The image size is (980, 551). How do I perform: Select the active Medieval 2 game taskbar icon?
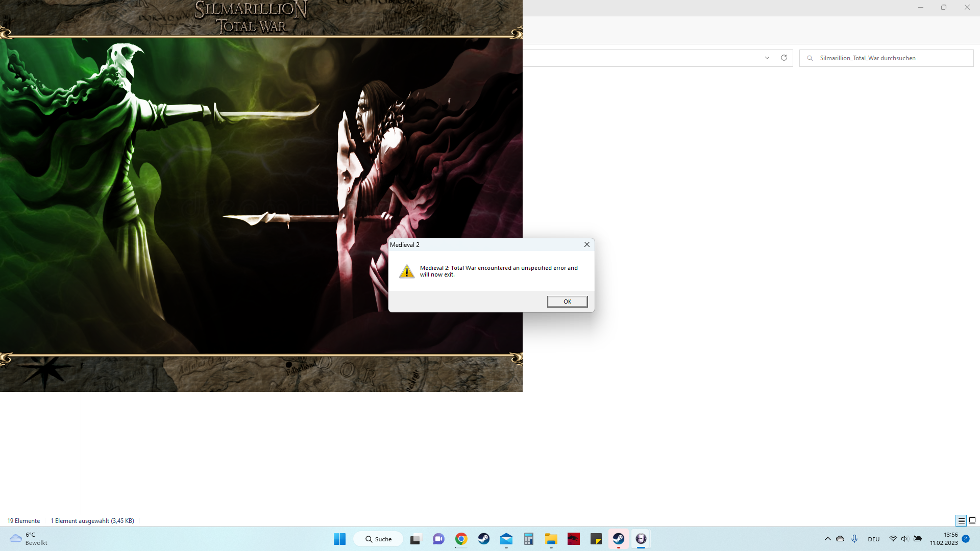pyautogui.click(x=641, y=539)
